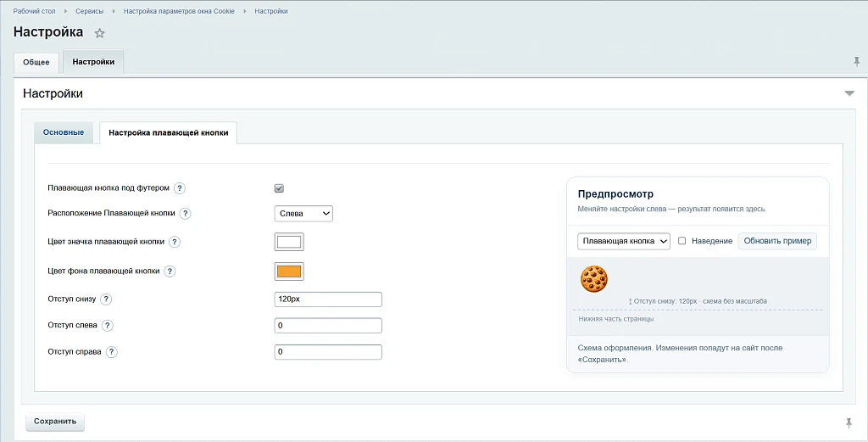Select Настройка плавающей кнопки tab
Screen dimensions: 868x442
pos(169,133)
